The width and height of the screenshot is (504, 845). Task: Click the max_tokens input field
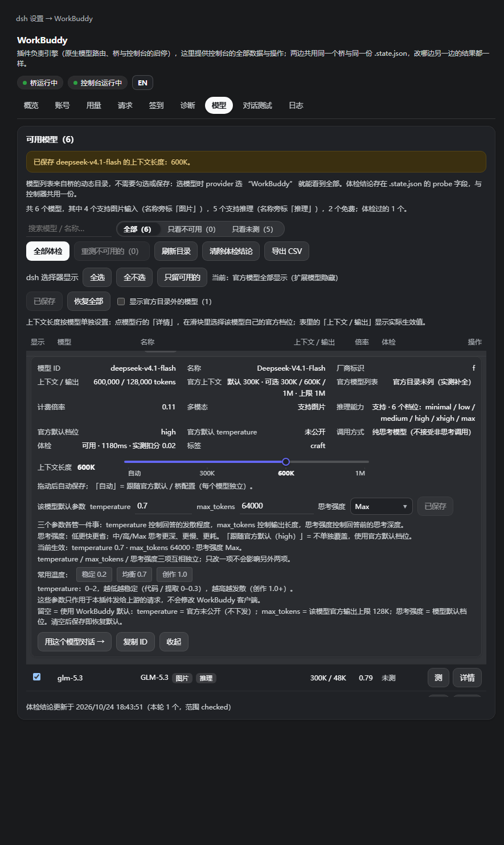click(277, 506)
